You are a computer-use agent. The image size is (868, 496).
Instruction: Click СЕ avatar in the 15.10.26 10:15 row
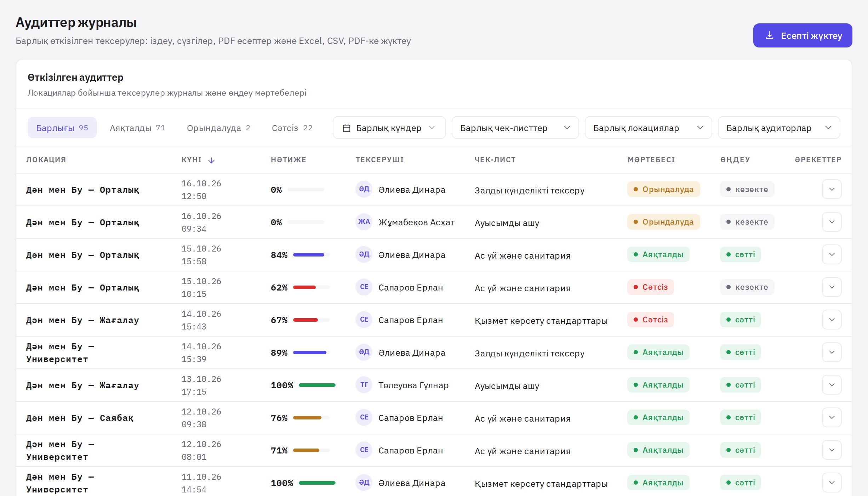click(364, 287)
